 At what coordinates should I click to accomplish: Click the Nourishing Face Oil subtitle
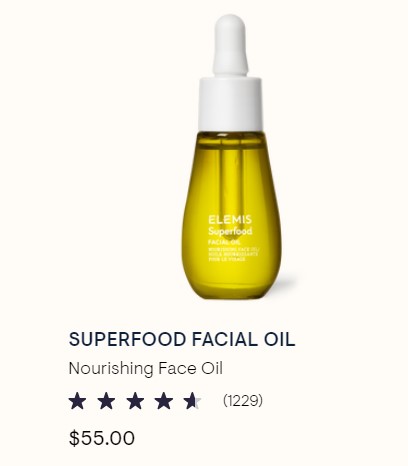pyautogui.click(x=145, y=369)
